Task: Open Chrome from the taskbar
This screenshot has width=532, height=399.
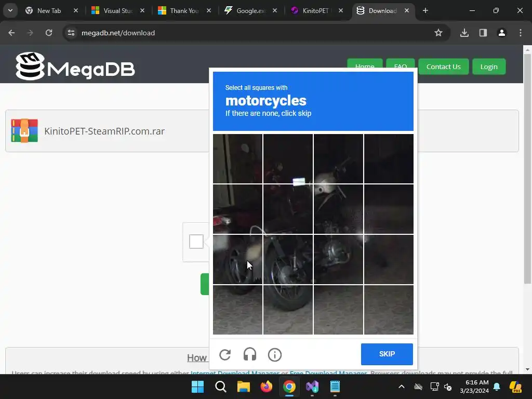Action: (x=289, y=387)
